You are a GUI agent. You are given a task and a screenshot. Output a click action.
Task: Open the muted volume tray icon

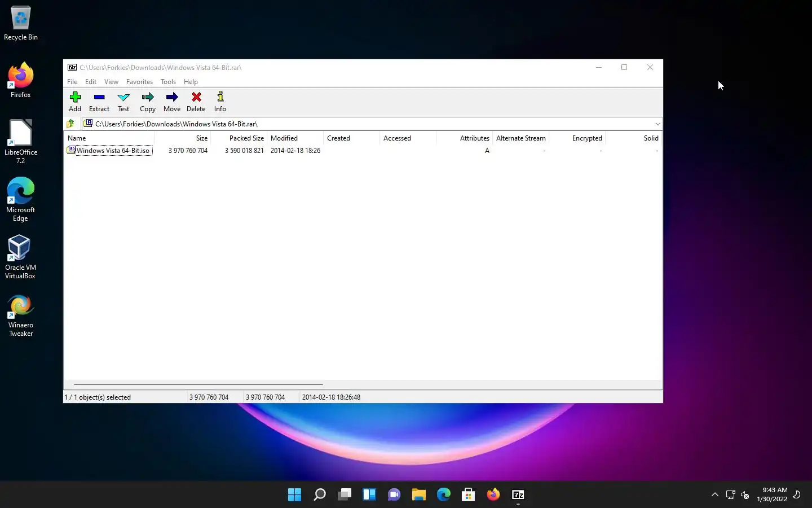tap(745, 495)
